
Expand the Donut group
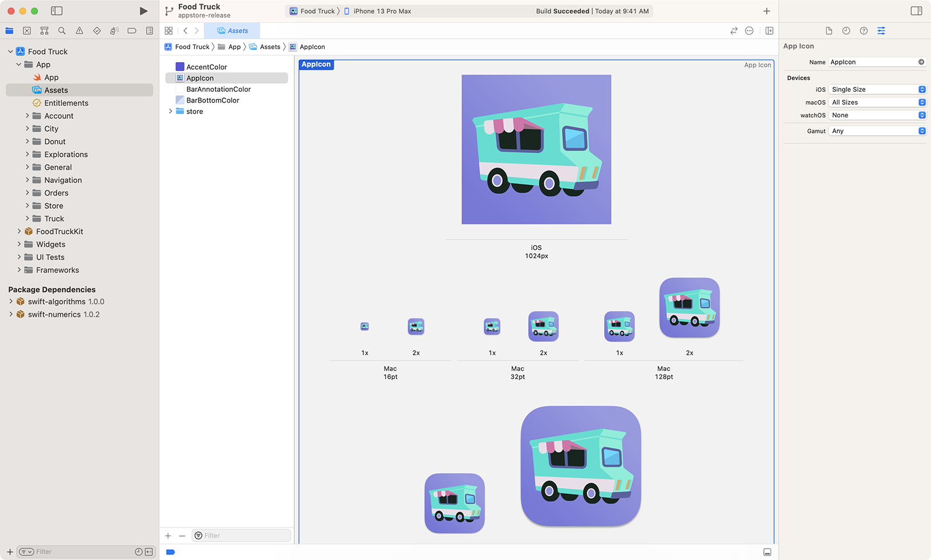(x=27, y=141)
